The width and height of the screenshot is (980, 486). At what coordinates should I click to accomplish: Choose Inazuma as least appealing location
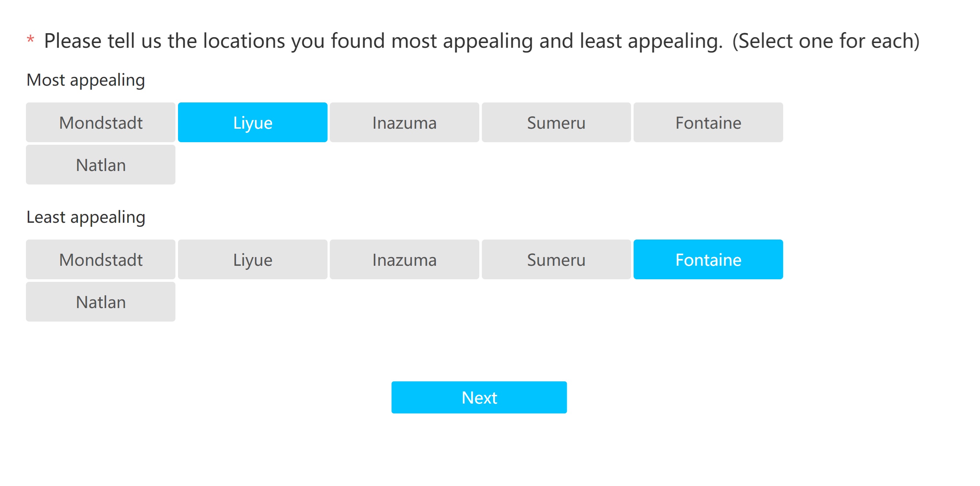404,259
